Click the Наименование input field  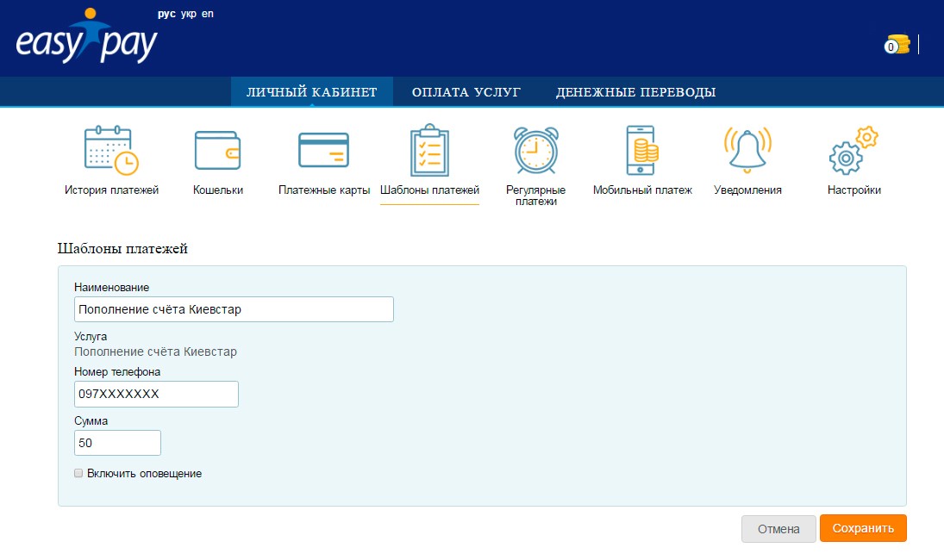(x=234, y=309)
